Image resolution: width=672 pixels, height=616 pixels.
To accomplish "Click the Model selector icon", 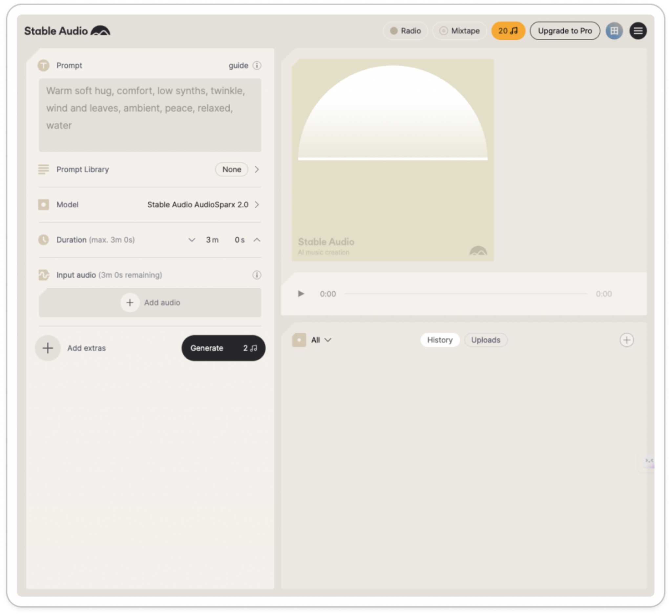I will coord(43,205).
